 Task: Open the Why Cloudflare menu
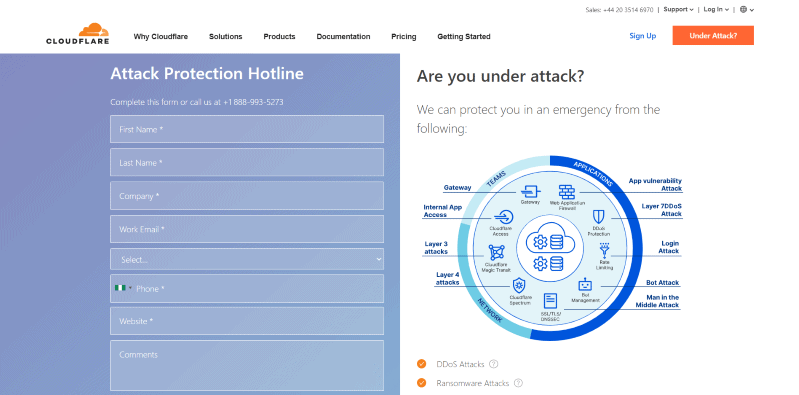click(161, 37)
